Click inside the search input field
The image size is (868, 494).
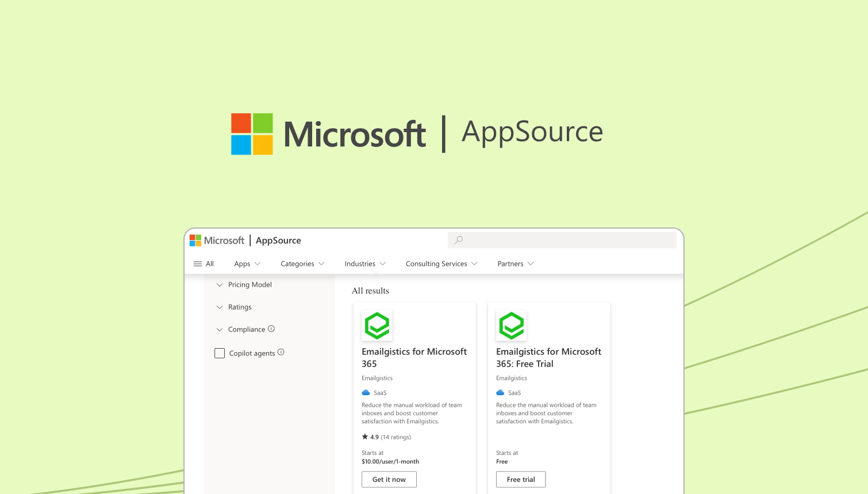click(562, 240)
